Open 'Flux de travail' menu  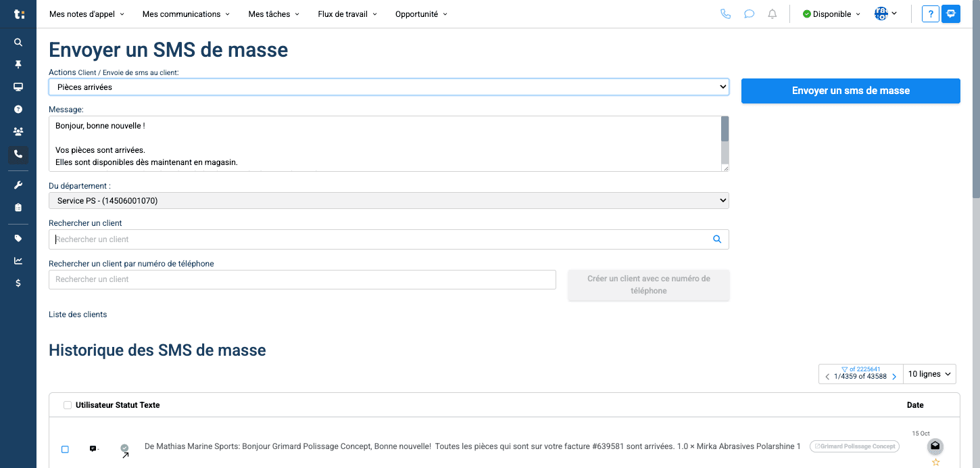coord(347,14)
